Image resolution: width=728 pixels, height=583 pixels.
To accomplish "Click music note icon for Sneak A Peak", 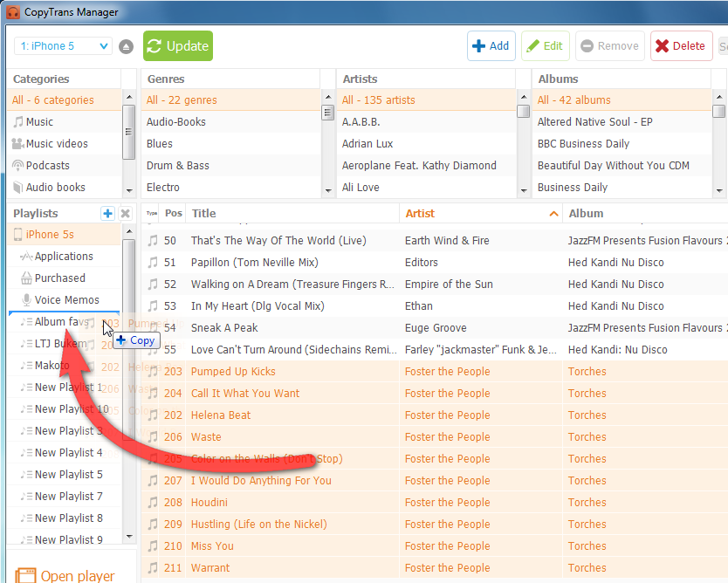I will [152, 328].
